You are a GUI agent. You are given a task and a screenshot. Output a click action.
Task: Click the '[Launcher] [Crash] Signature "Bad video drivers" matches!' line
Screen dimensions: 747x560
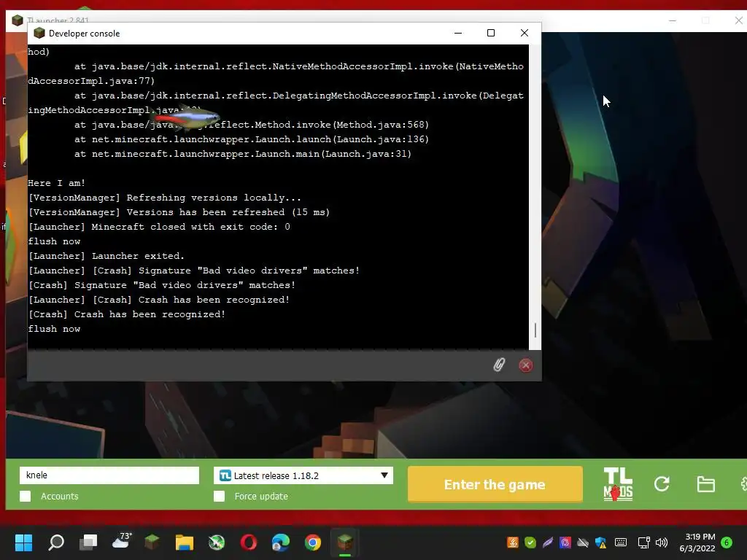click(x=194, y=271)
